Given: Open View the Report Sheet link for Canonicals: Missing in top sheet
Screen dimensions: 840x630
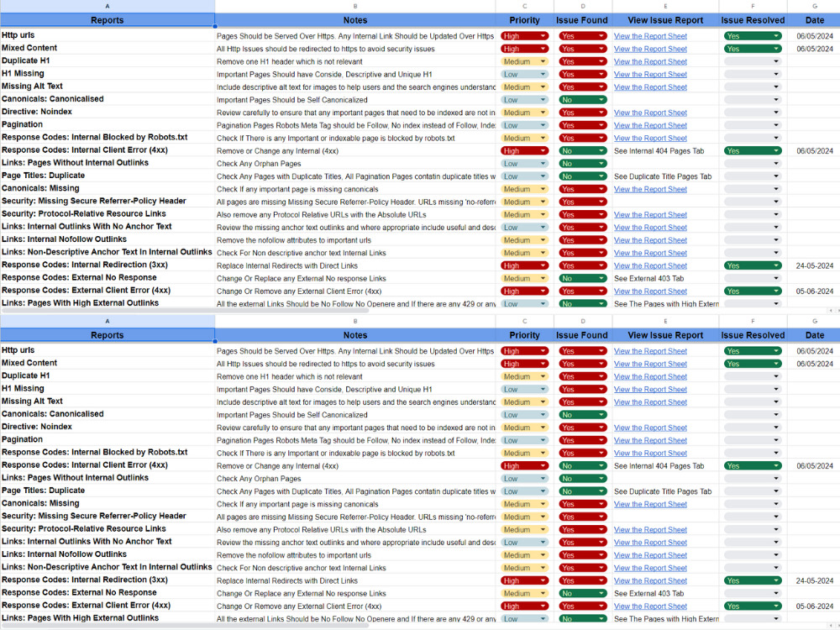Looking at the screenshot, I should (x=650, y=189).
